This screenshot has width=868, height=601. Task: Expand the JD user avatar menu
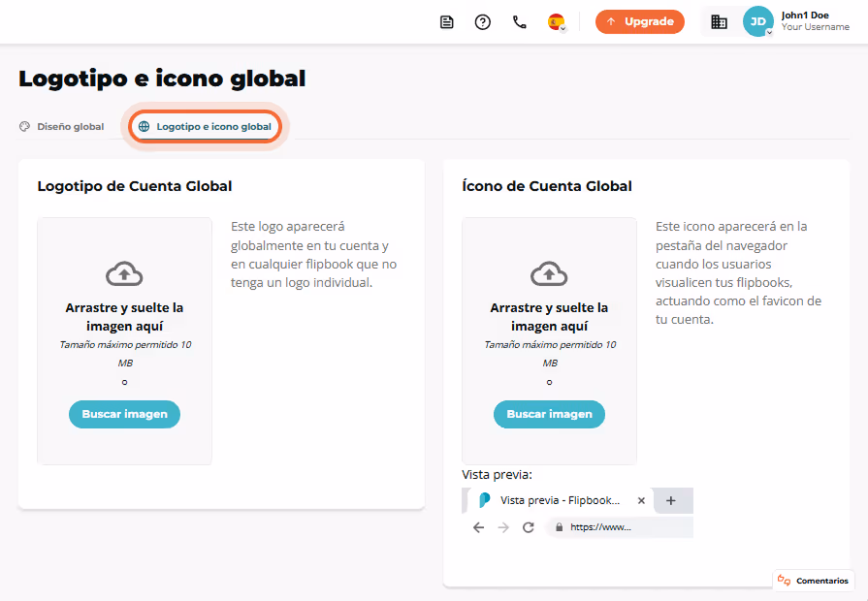[x=757, y=21]
